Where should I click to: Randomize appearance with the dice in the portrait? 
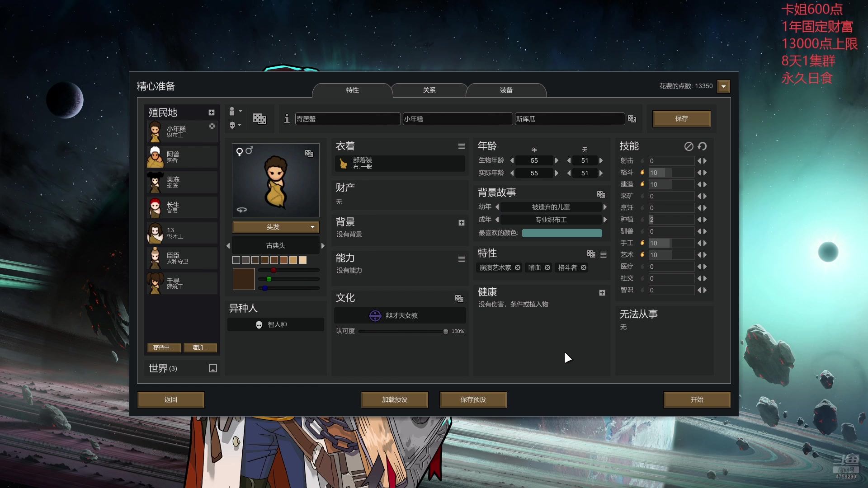coord(309,153)
